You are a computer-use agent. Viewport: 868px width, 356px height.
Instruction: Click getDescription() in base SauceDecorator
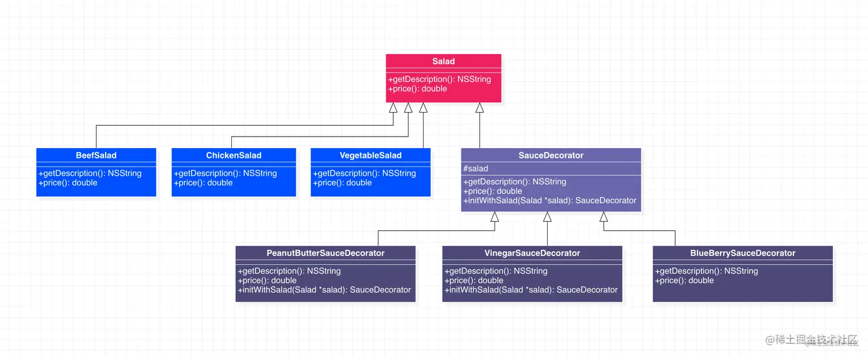[x=515, y=181]
